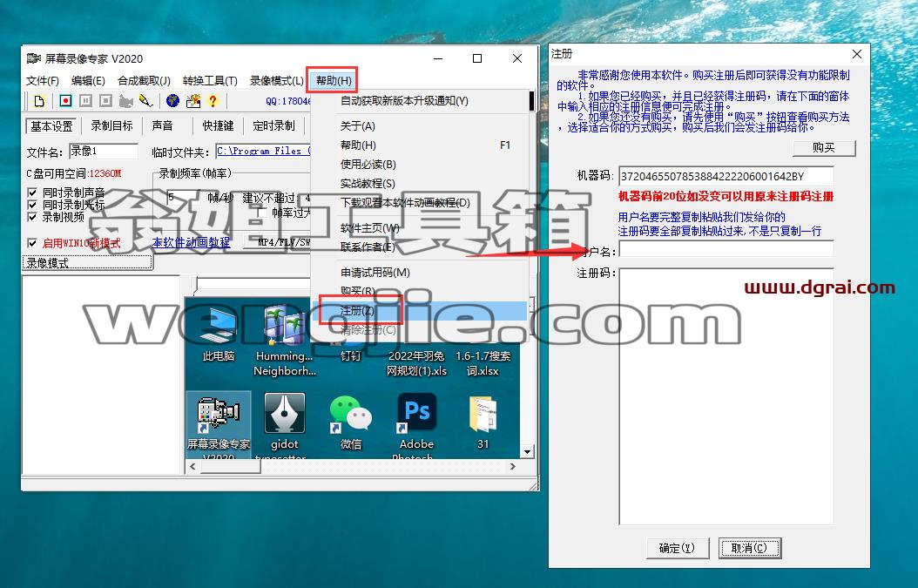Click the horizontal scrollbar thumb in preview

point(230,467)
